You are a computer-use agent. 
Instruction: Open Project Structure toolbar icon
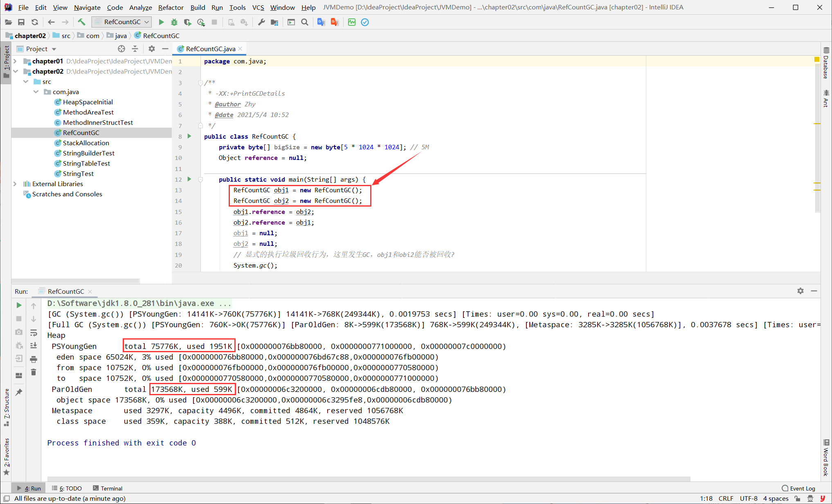pyautogui.click(x=274, y=22)
